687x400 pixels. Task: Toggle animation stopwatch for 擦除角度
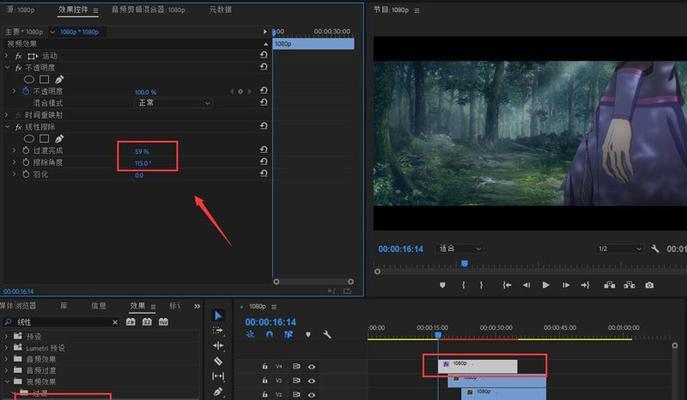point(26,162)
